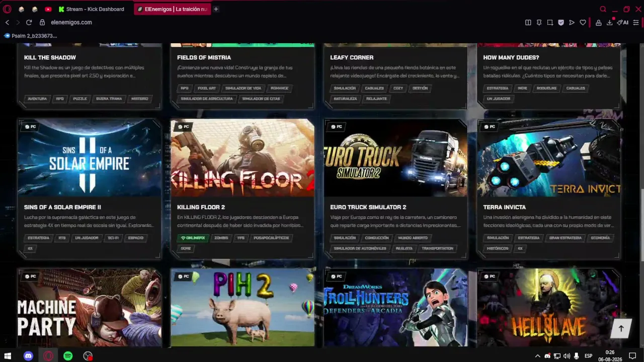Select the COZY tag

398,88
